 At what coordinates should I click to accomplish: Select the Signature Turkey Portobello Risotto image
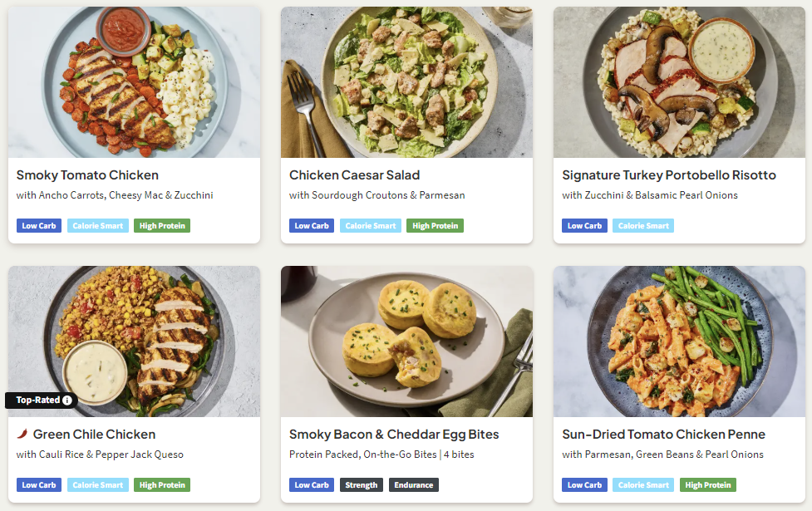679,82
